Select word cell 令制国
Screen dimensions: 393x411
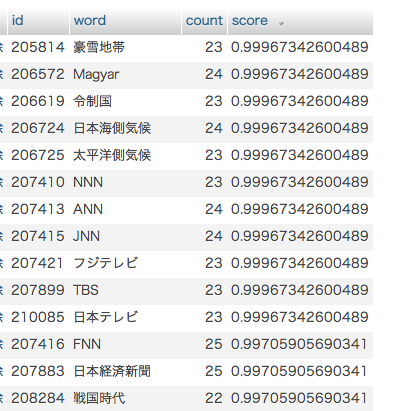click(x=92, y=101)
